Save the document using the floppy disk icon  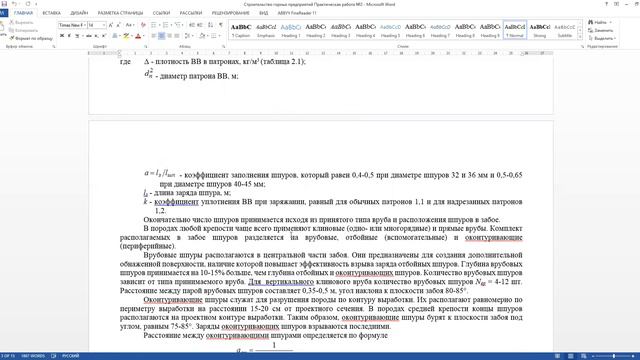(4, 4)
